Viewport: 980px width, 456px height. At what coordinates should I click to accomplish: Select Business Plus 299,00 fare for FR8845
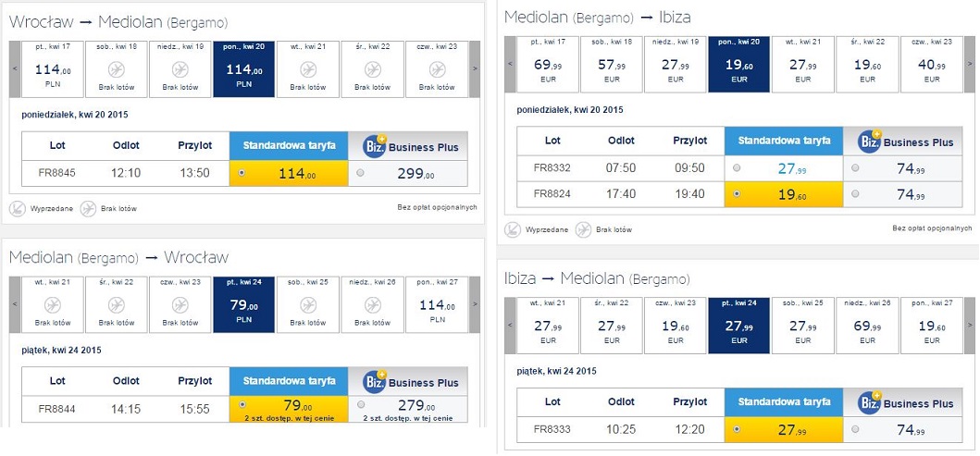pos(360,173)
